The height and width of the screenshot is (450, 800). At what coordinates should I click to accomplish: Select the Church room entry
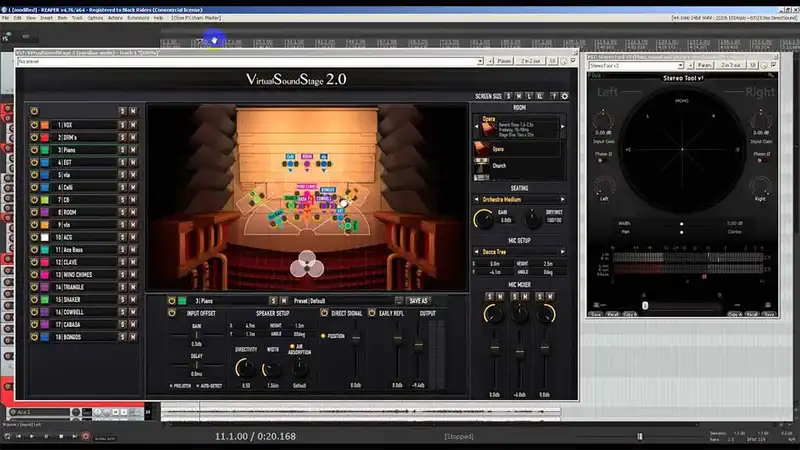[x=518, y=166]
